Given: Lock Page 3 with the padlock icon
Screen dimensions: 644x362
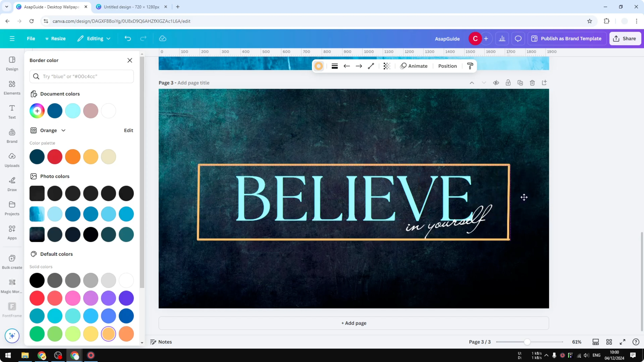Looking at the screenshot, I should pos(508,83).
